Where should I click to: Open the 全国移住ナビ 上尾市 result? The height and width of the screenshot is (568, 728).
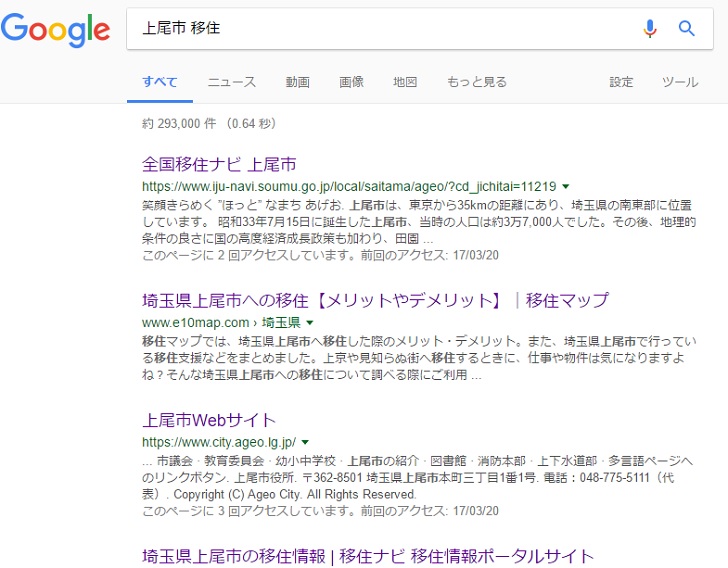pos(219,164)
